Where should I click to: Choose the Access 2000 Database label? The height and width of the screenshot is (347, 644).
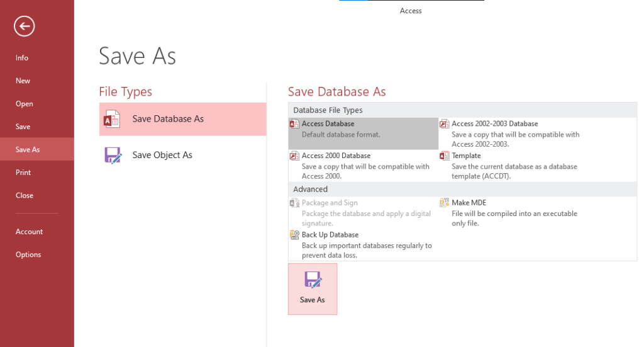336,156
